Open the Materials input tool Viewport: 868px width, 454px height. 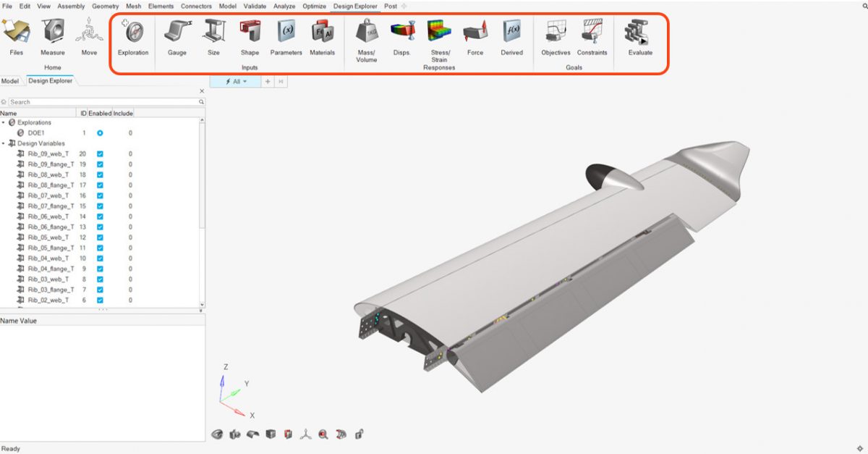pos(322,33)
